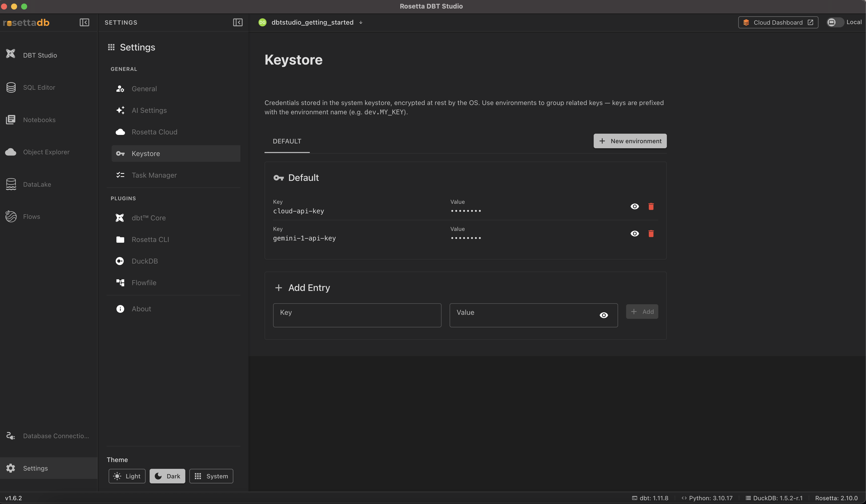Collapse the main rosettadb sidebar

84,22
